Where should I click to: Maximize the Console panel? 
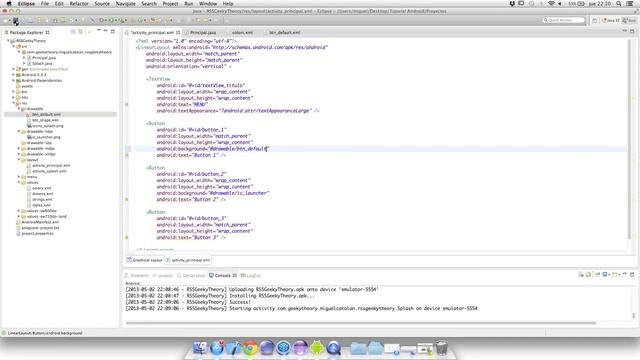pos(632,275)
